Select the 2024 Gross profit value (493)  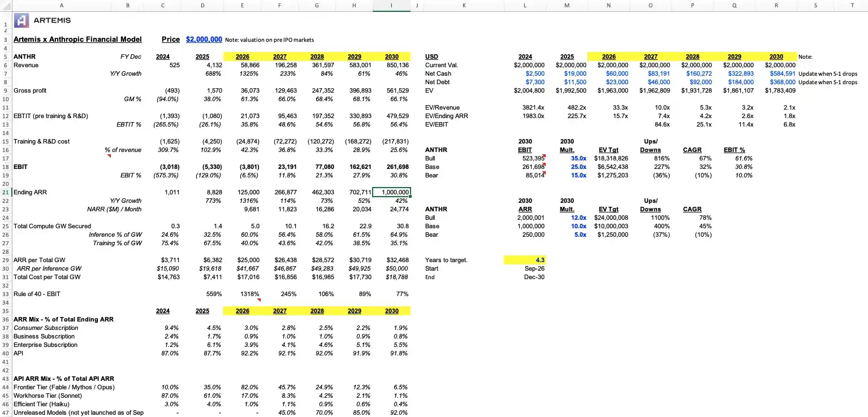click(172, 90)
